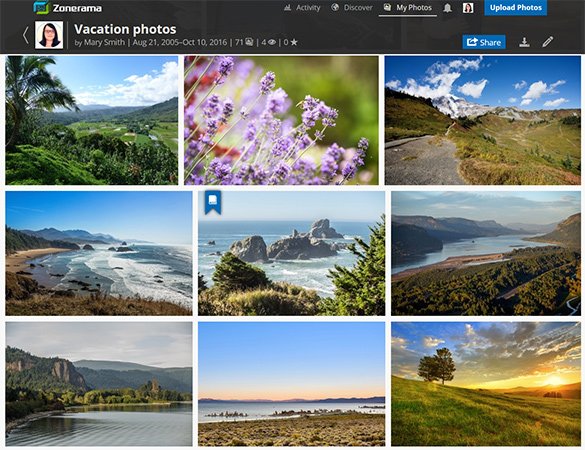585x450 pixels.
Task: Edit the album using the pencil icon
Action: point(548,41)
